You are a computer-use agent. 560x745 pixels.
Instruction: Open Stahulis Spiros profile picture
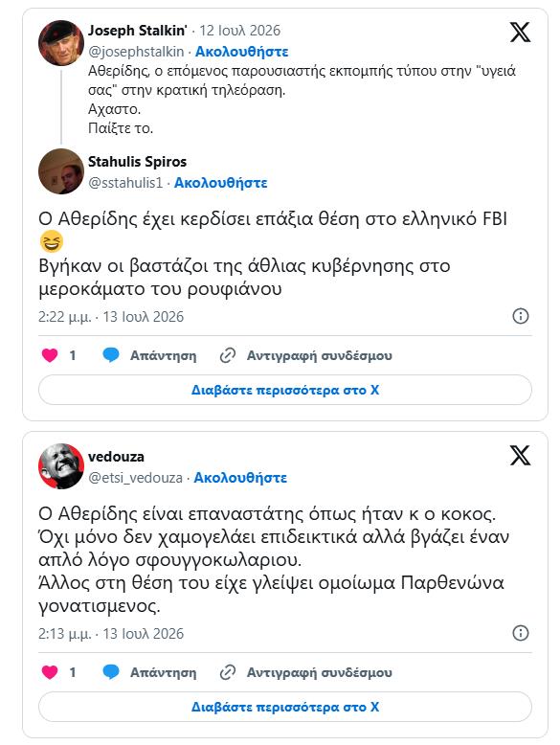point(61,171)
